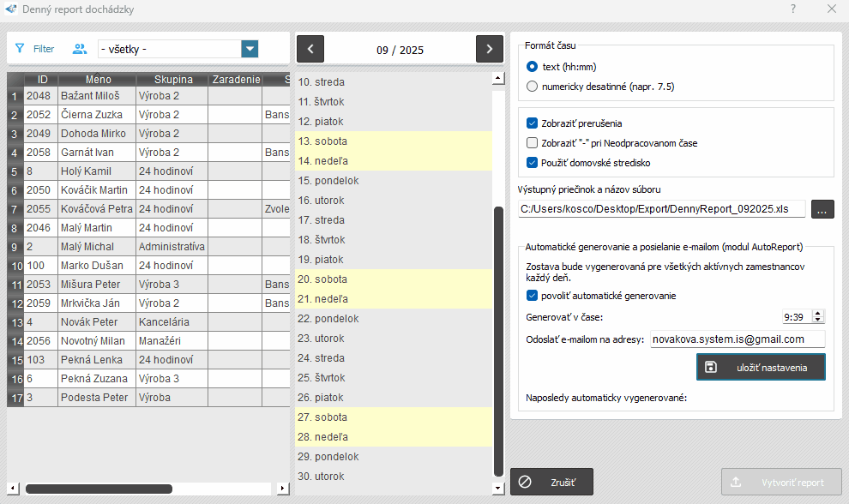This screenshot has height=504, width=849.
Task: Open the "- všetky -" group dropdown
Action: point(250,49)
